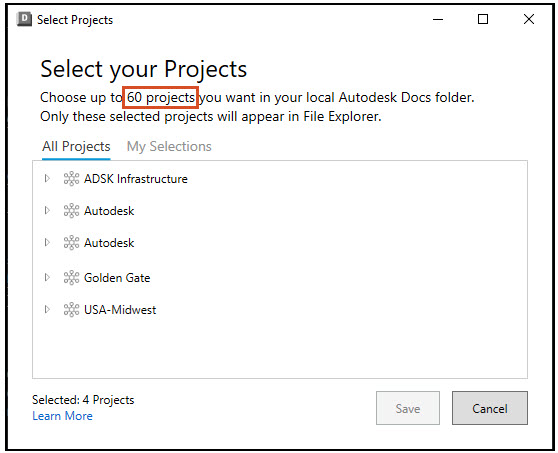Expand the USA-Midwest hub arrow
The width and height of the screenshot is (558, 453).
click(x=47, y=309)
